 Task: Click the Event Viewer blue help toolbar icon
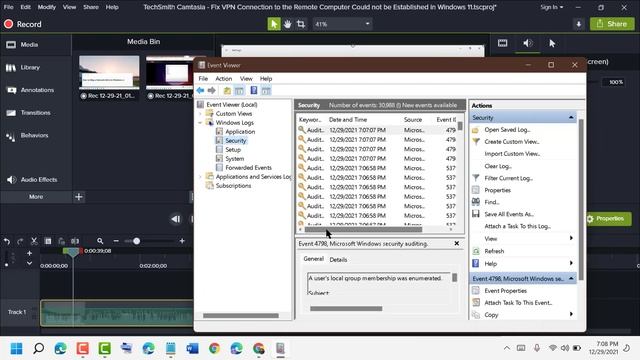tap(253, 91)
